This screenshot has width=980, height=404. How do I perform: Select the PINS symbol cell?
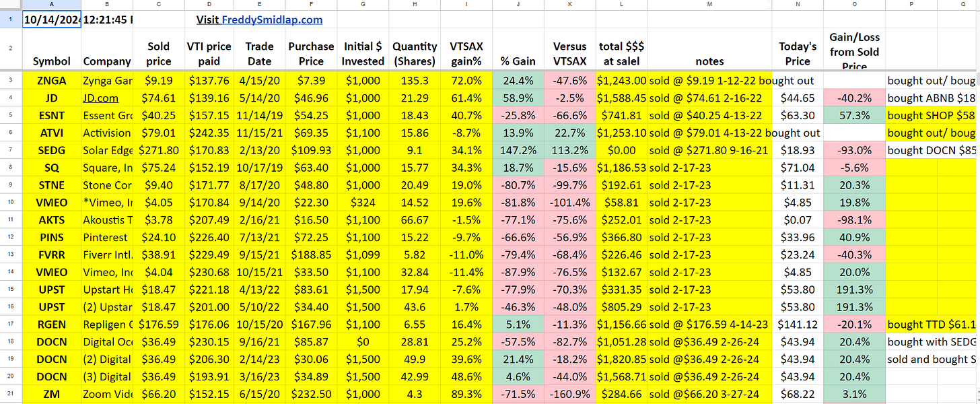(52, 237)
